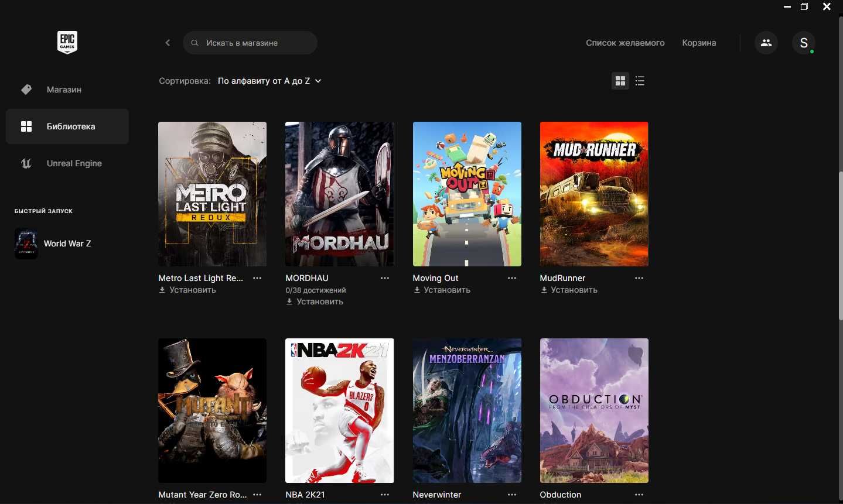Open more options for Mutant Year Zero
Image resolution: width=843 pixels, height=504 pixels.
[257, 495]
